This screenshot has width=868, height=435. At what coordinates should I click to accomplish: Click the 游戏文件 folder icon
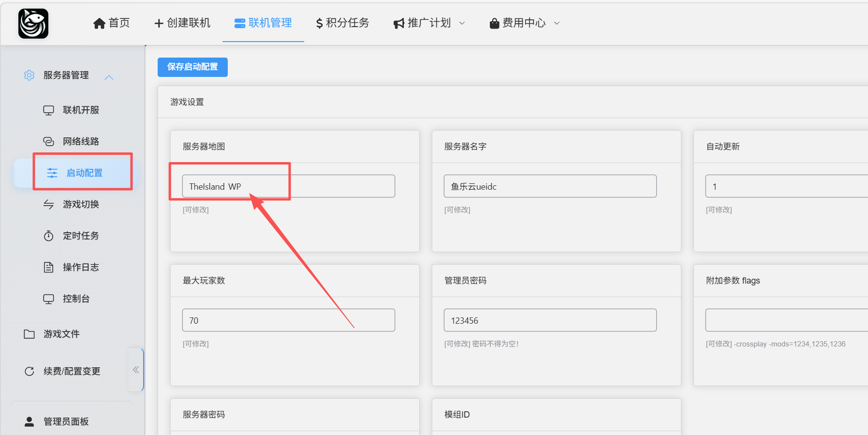click(29, 334)
